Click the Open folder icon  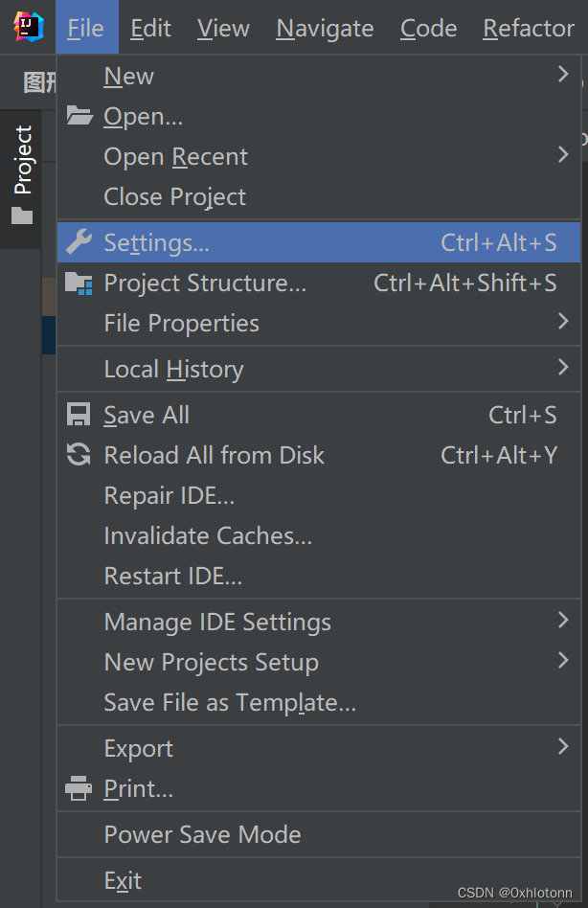(79, 116)
